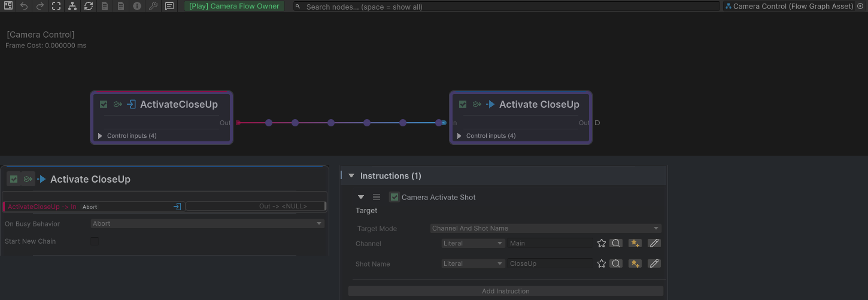Select the ActivateCloseUp event node title
The image size is (868, 300).
pos(179,104)
